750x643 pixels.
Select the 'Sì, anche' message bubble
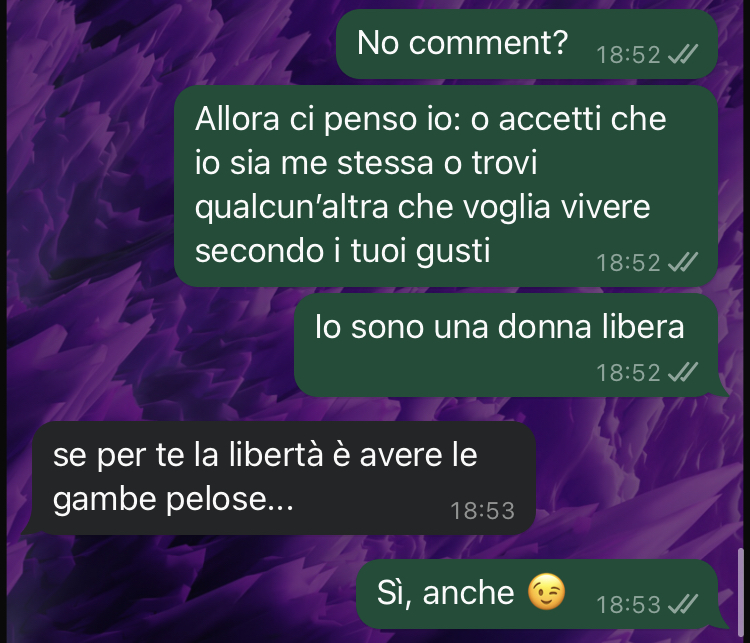coord(540,594)
